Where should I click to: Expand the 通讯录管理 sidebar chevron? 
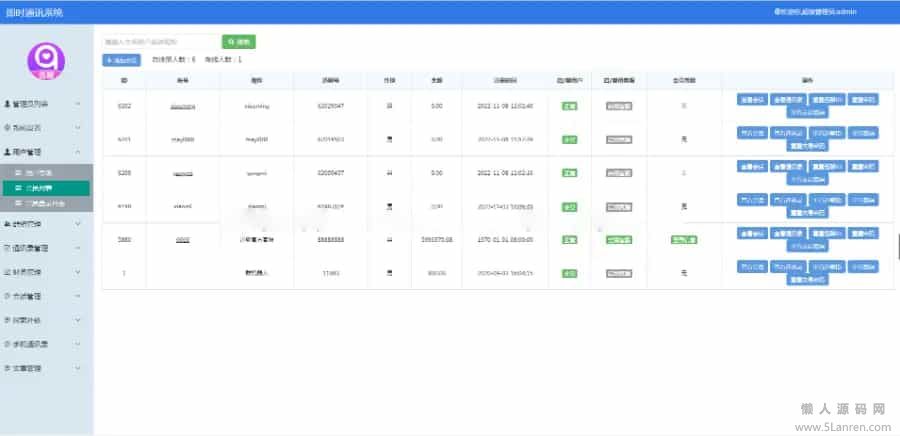pos(78,248)
